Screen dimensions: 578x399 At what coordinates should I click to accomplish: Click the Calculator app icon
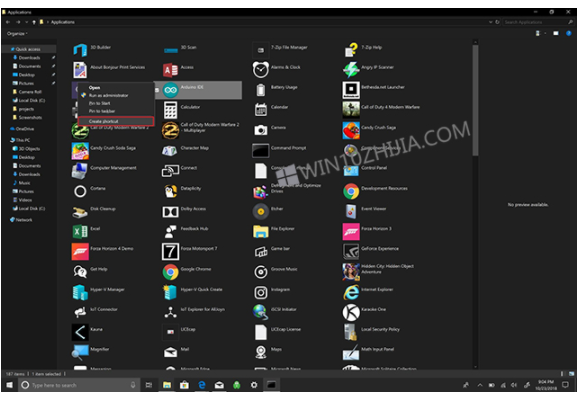[170, 110]
